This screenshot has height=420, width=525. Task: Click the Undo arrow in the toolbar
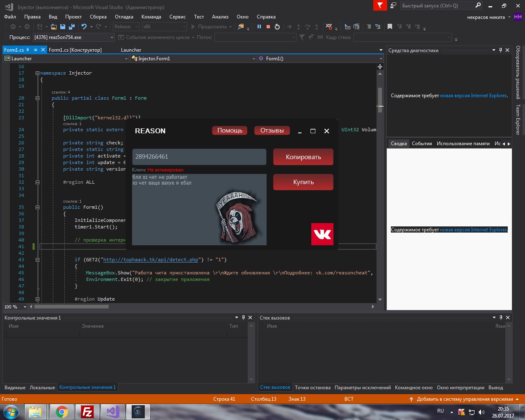[x=84, y=27]
